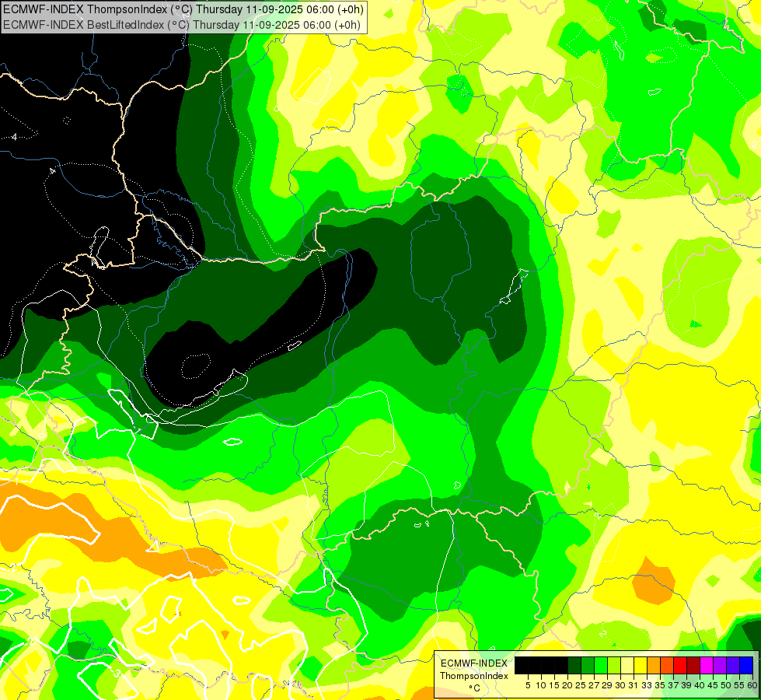Click the orange-red 35–37 legend swatch
Viewport: 761px width, 700px height.
667,665
